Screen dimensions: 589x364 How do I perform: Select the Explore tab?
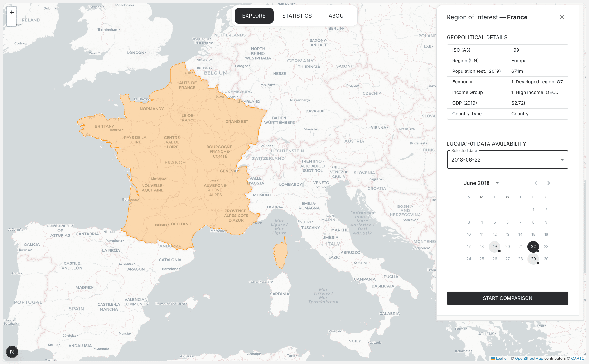pyautogui.click(x=254, y=16)
